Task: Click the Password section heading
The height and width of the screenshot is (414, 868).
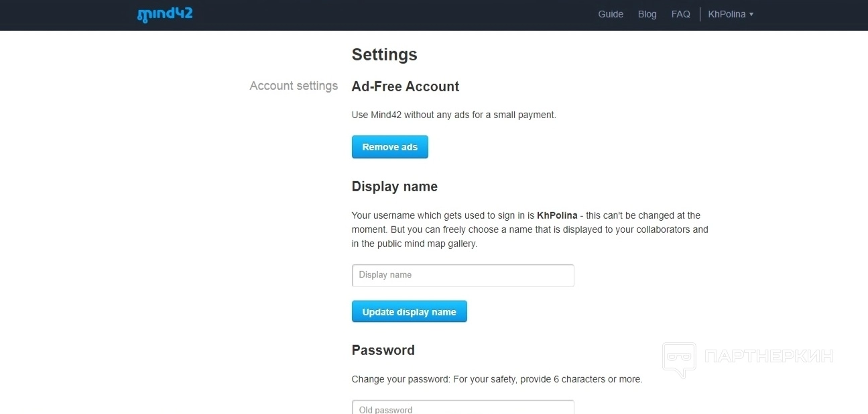Action: (x=383, y=350)
